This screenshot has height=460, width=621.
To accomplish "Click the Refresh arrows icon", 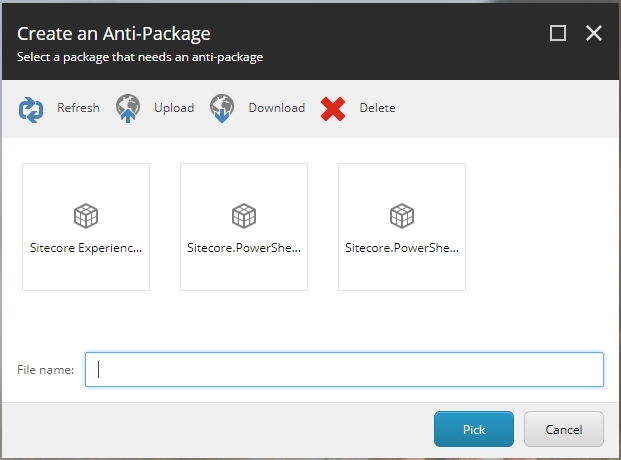I will coord(31,108).
